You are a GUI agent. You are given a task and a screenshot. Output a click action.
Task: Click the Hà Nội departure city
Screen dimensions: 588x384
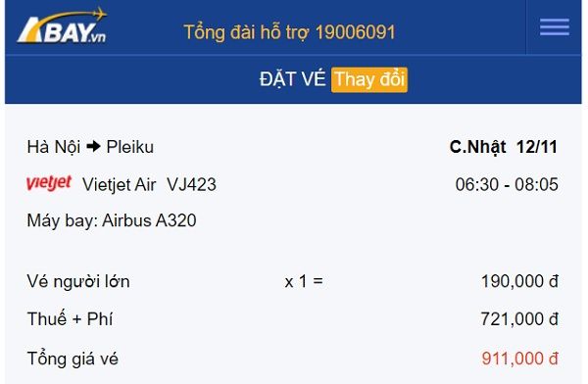[x=54, y=147]
